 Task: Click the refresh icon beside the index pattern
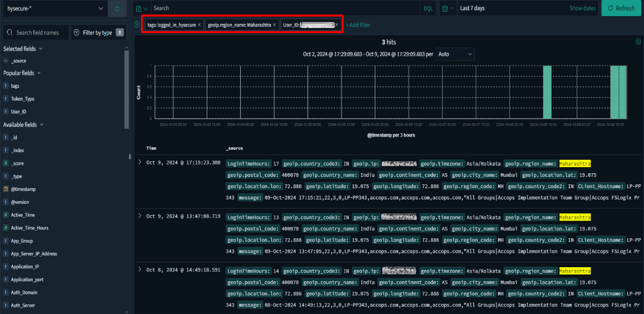click(117, 9)
